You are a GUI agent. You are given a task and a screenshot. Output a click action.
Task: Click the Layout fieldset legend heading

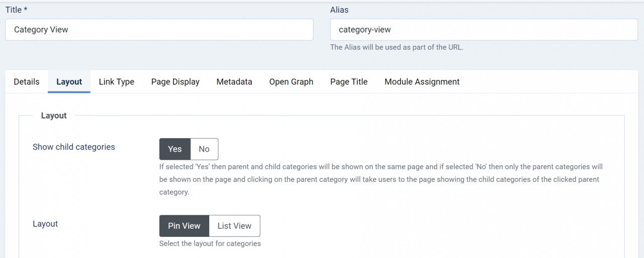click(54, 115)
